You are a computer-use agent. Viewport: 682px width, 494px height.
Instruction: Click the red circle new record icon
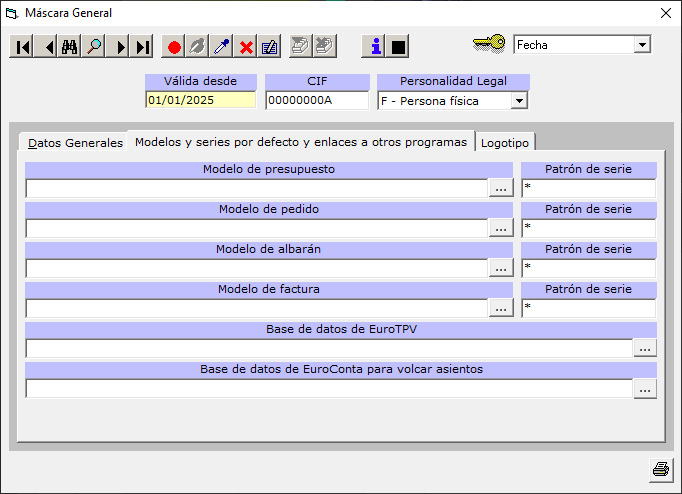pyautogui.click(x=174, y=47)
